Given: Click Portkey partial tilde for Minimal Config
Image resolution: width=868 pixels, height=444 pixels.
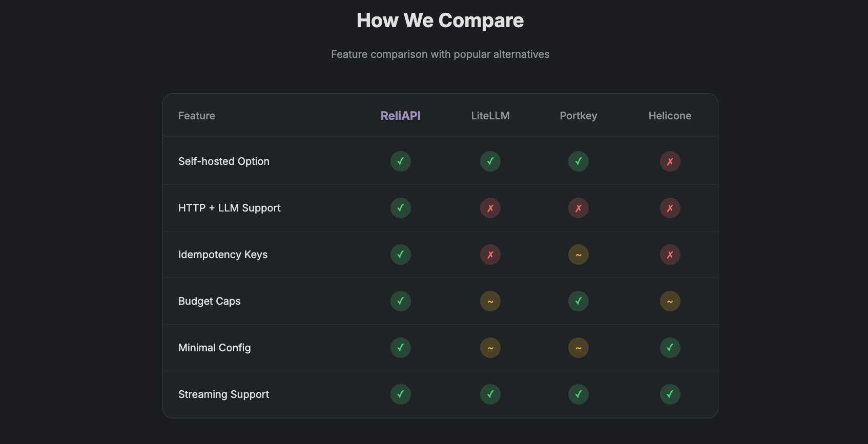Looking at the screenshot, I should (x=578, y=348).
